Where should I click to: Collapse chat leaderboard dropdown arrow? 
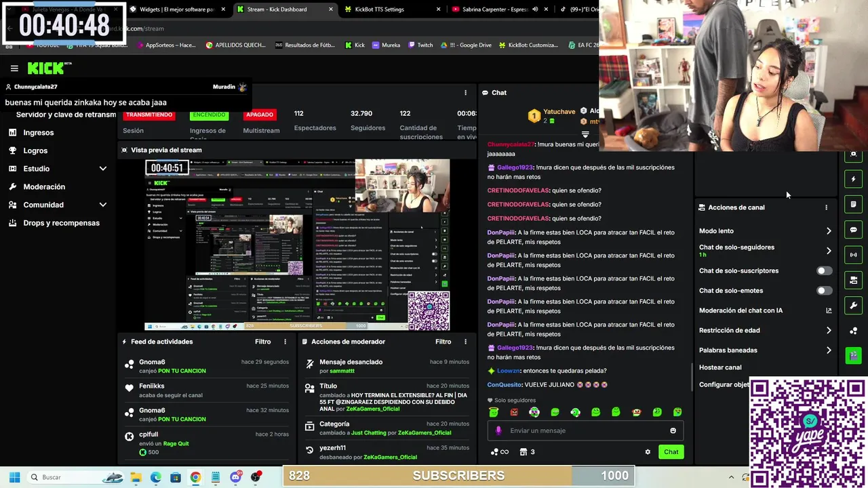click(x=585, y=134)
